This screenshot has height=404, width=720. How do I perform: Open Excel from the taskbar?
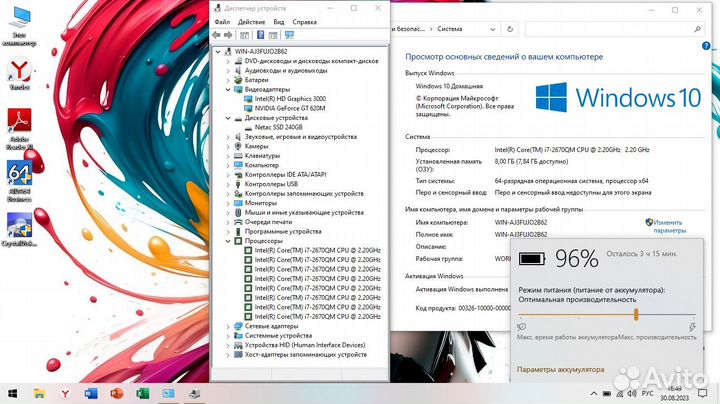click(143, 394)
